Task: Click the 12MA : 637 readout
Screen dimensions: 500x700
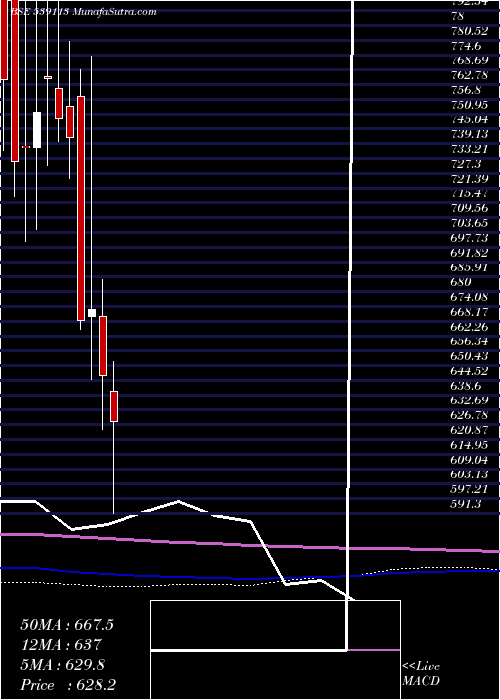Action: point(61,645)
